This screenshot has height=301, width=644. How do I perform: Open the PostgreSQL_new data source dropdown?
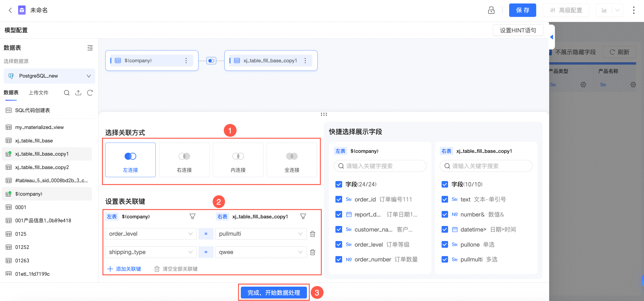pyautogui.click(x=49, y=76)
